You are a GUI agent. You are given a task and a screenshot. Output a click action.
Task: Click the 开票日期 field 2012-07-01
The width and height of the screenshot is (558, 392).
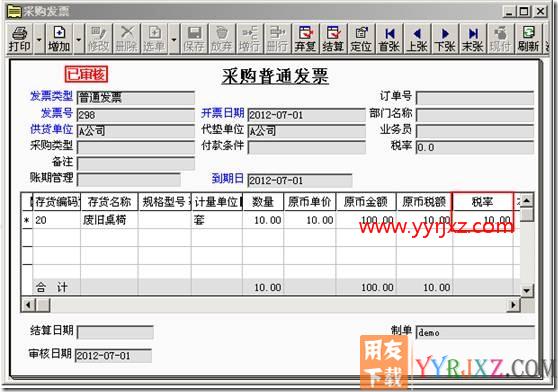click(307, 115)
